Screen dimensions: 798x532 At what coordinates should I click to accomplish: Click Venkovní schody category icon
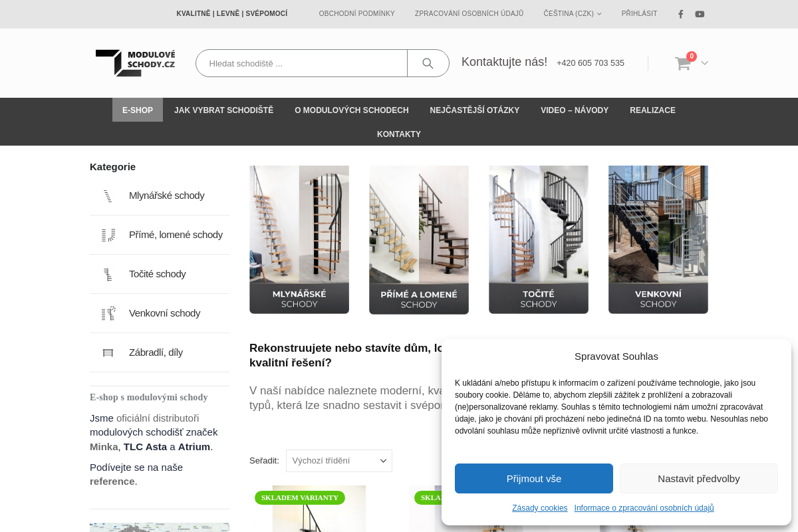click(108, 313)
